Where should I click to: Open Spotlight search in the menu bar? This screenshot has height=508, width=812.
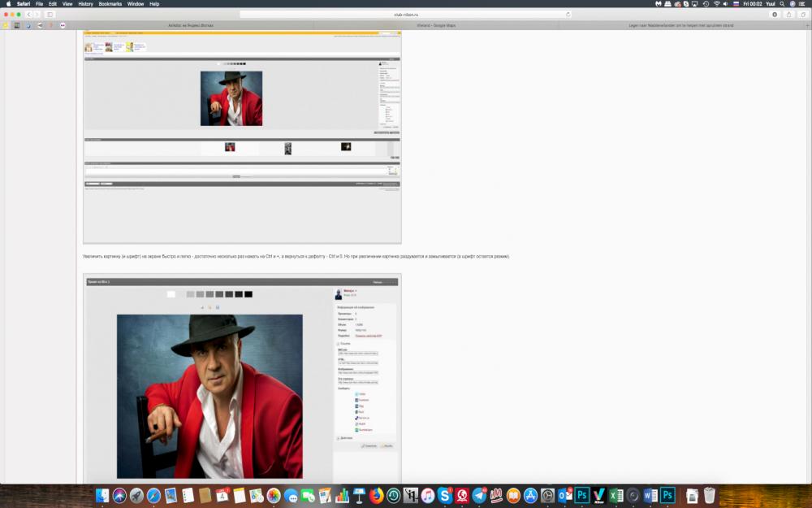(782, 3)
